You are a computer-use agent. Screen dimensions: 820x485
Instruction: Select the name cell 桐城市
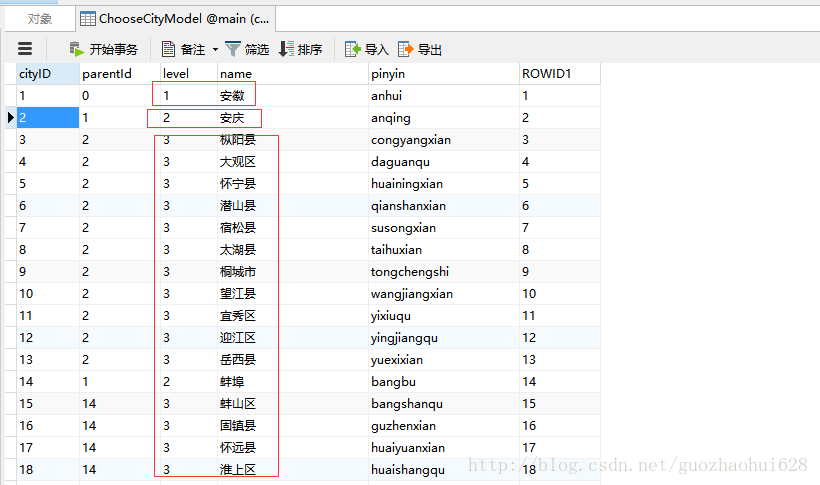point(293,272)
